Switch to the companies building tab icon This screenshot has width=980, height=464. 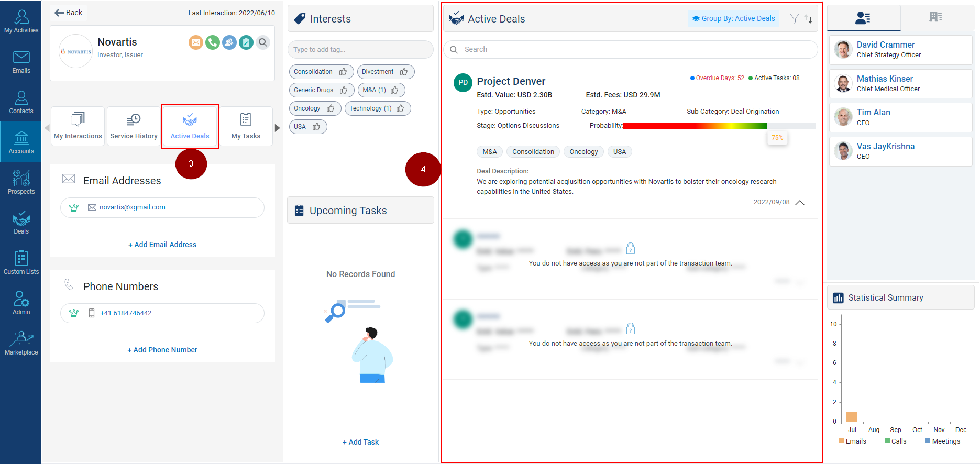pyautogui.click(x=935, y=17)
